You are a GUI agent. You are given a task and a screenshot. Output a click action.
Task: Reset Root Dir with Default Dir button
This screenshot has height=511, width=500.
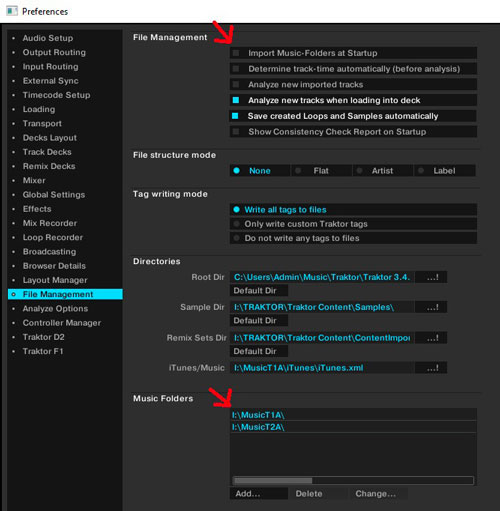pos(259,291)
